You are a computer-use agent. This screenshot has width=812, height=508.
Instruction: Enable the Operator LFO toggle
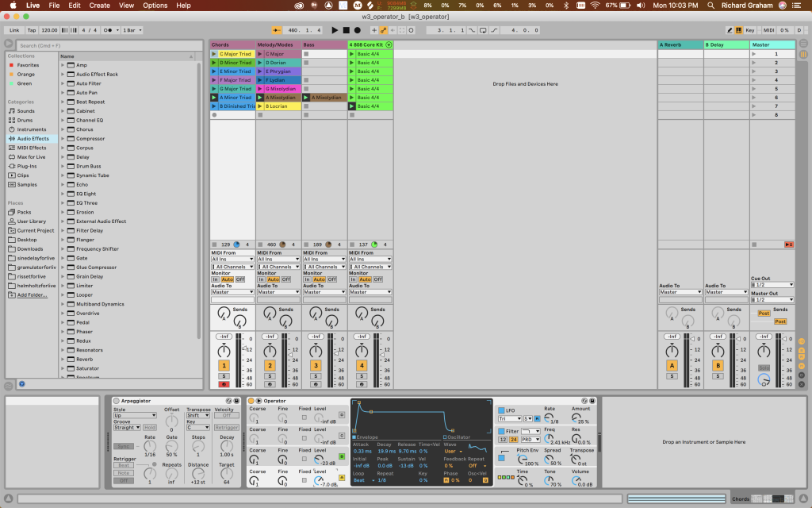(x=501, y=410)
